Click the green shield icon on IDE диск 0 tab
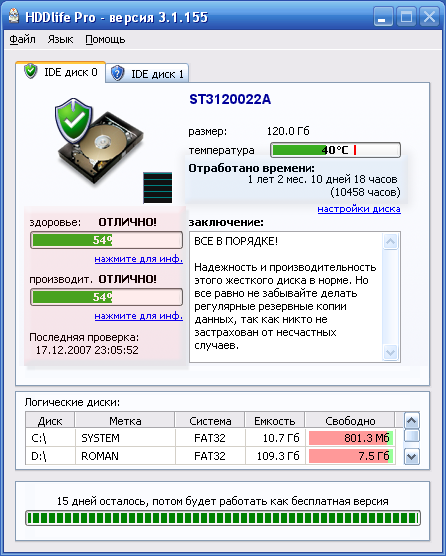The height and width of the screenshot is (556, 446). pyautogui.click(x=31, y=71)
